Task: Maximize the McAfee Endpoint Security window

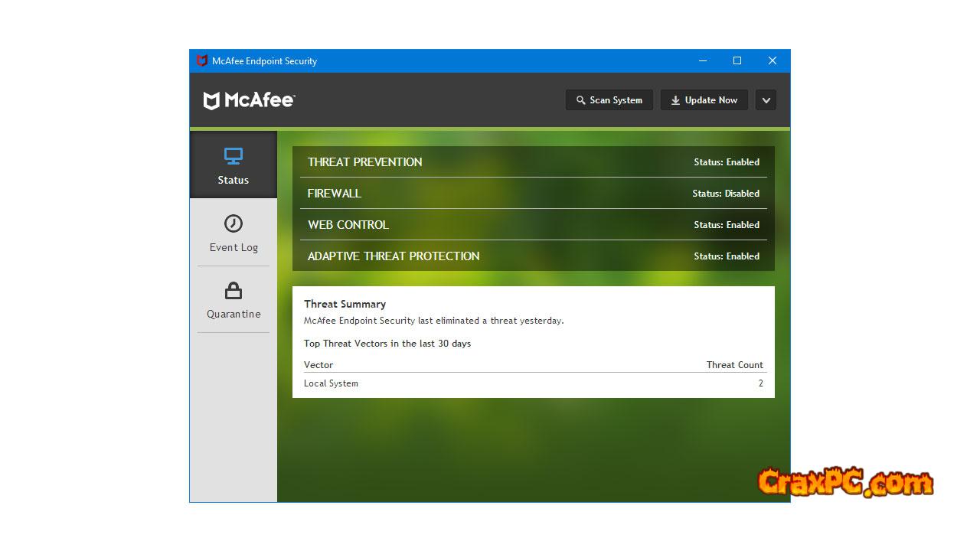Action: [x=737, y=61]
